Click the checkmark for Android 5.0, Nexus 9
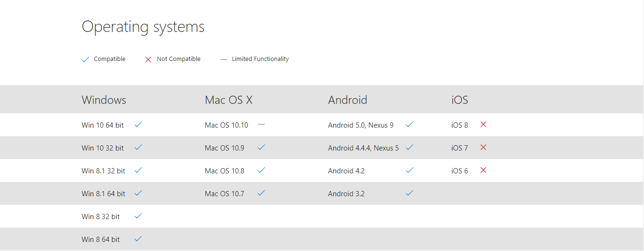The image size is (644, 251). 409,124
